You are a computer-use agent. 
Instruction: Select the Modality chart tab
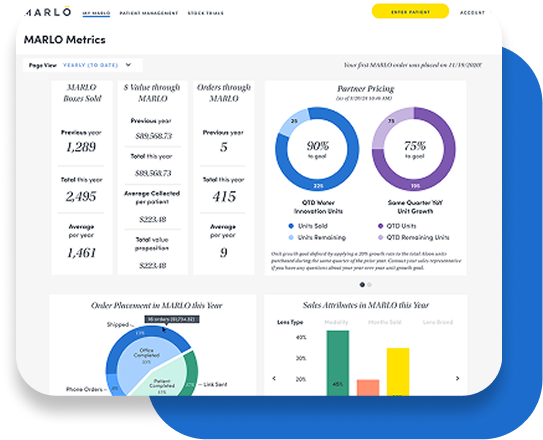click(336, 322)
